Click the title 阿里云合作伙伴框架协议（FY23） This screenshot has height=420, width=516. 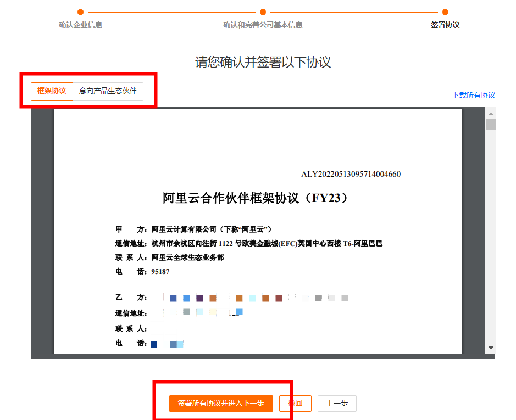click(x=256, y=198)
